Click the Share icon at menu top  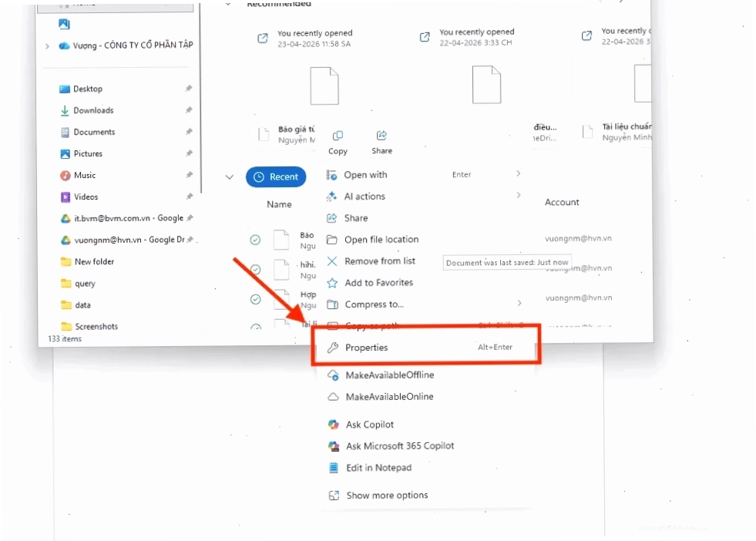(381, 136)
